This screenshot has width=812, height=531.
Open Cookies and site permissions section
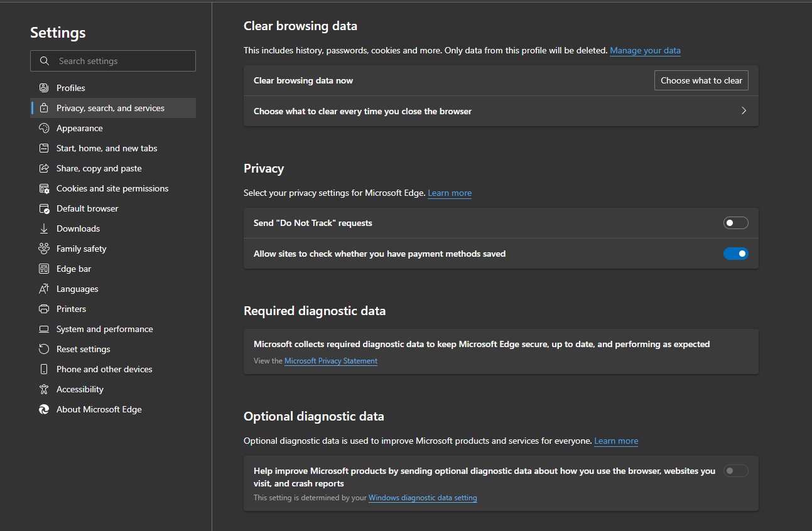tap(113, 188)
